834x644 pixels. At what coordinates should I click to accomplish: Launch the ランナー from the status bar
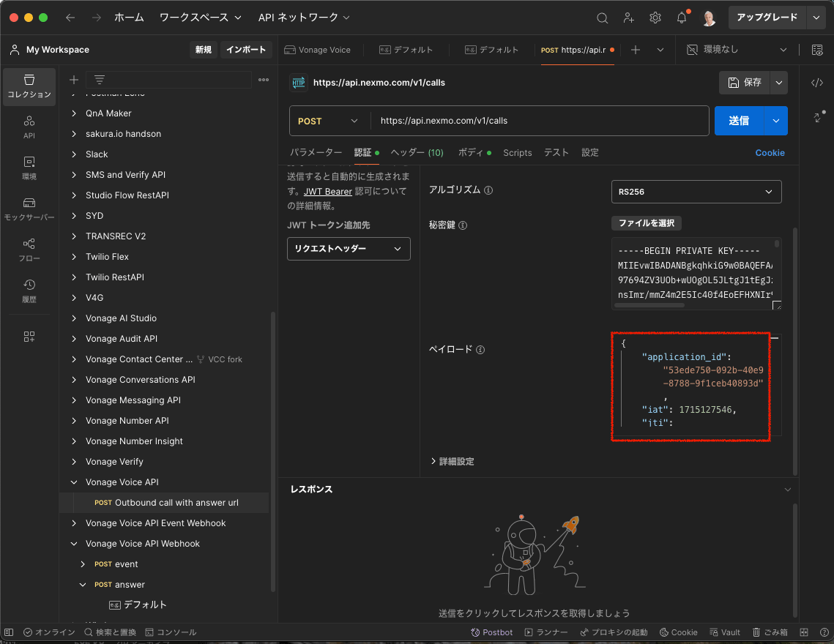(x=546, y=632)
